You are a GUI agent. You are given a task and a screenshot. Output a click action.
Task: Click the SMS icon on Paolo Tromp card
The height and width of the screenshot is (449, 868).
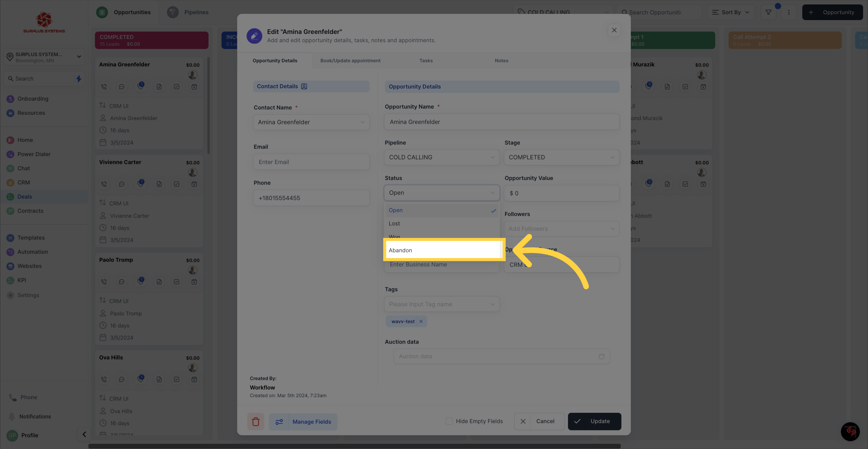pyautogui.click(x=121, y=282)
